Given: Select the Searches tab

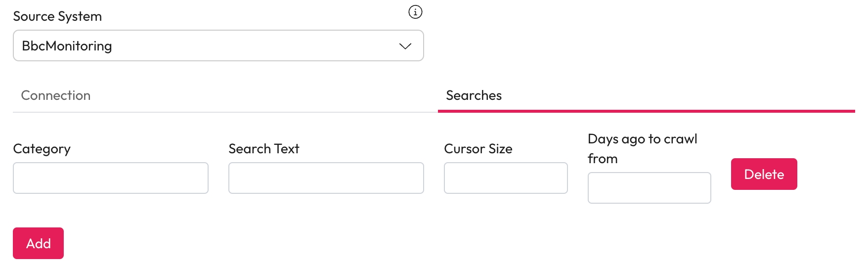Looking at the screenshot, I should [x=474, y=95].
